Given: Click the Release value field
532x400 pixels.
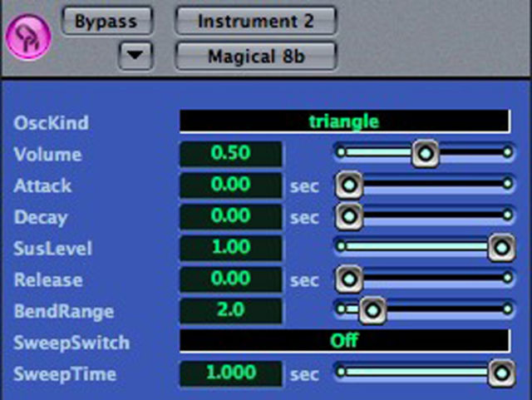Looking at the screenshot, I should point(231,279).
